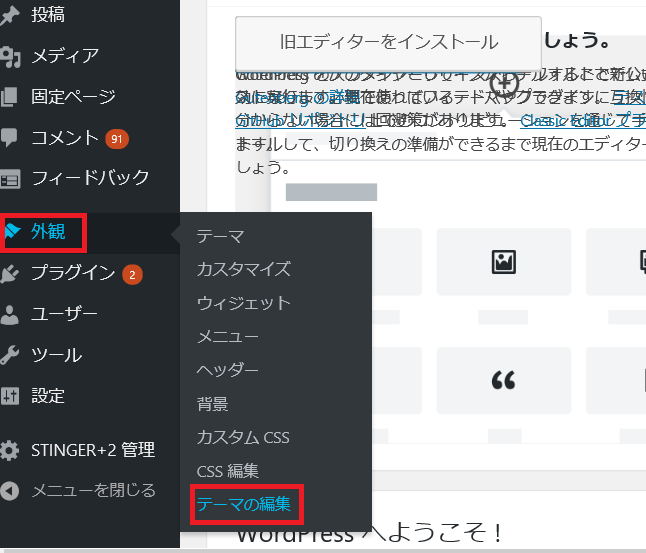Choose カスタマイズ in the submenu
The width and height of the screenshot is (646, 553).
tap(244, 269)
